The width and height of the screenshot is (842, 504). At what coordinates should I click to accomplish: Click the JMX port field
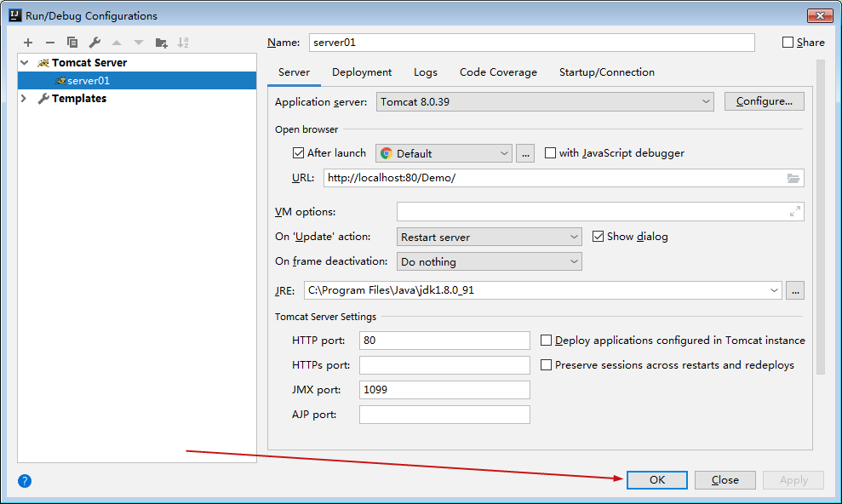(444, 390)
